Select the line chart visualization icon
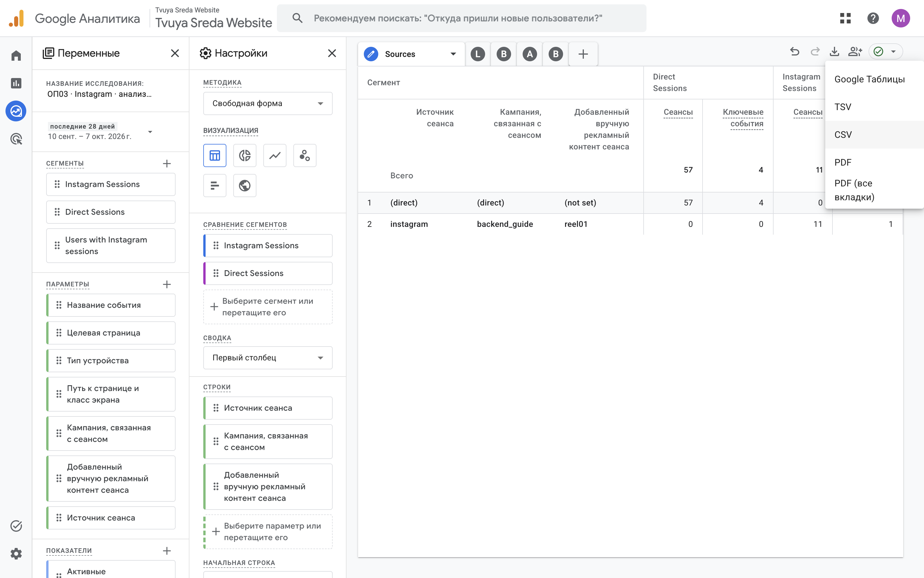This screenshot has width=924, height=578. [x=275, y=155]
